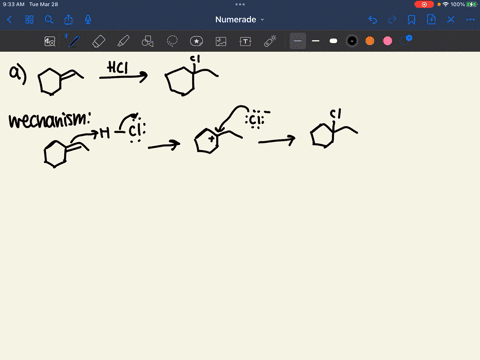Tap the battery status indicator

472,4
